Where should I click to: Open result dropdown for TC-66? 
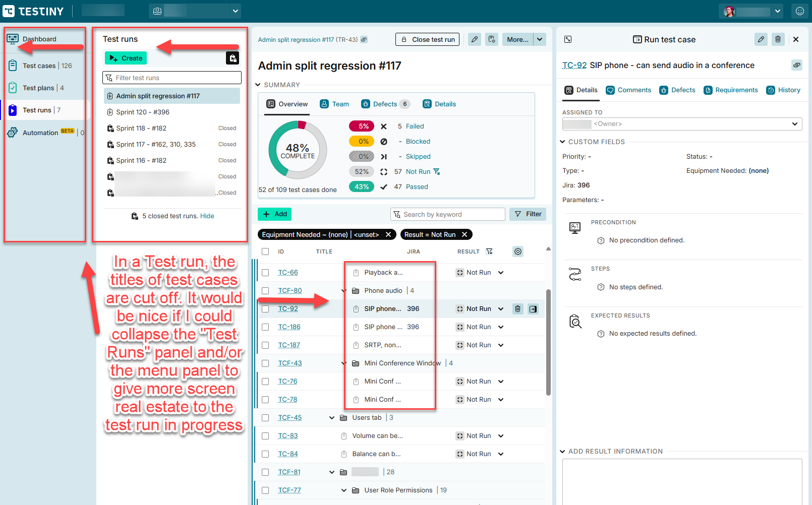coord(501,273)
